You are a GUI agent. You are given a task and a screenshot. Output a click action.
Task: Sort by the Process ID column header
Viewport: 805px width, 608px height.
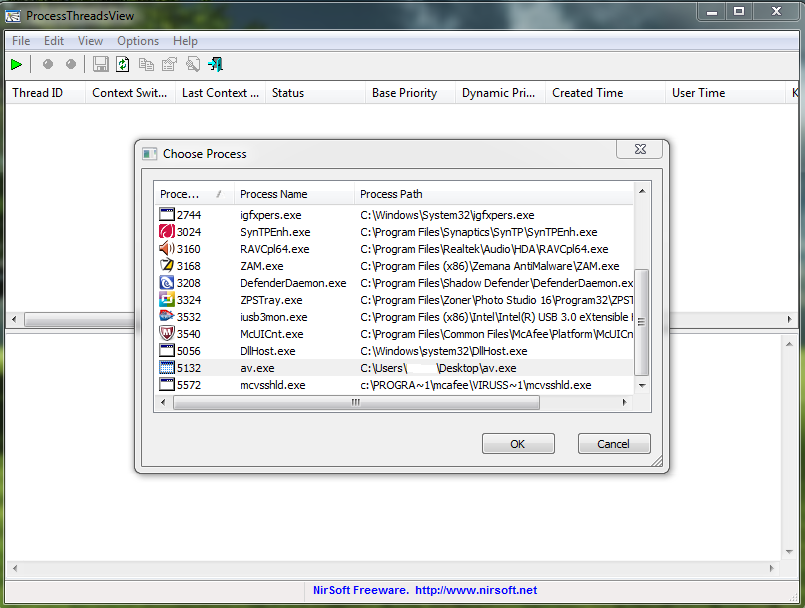click(x=194, y=194)
